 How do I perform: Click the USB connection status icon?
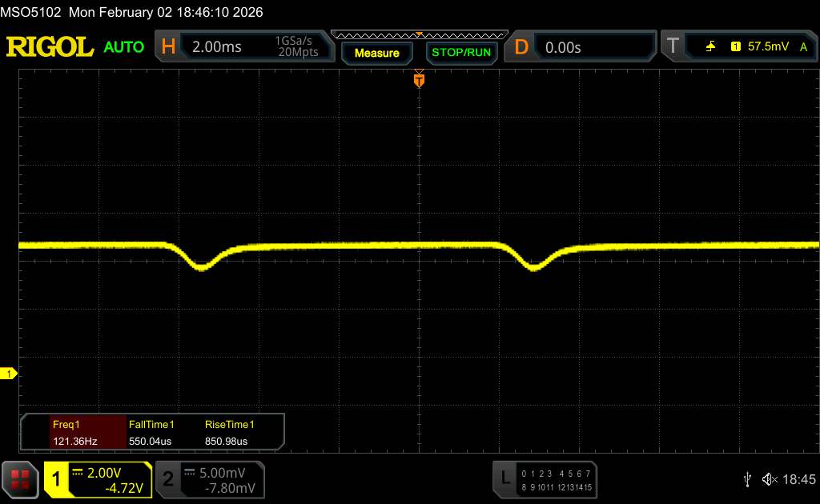tap(747, 479)
